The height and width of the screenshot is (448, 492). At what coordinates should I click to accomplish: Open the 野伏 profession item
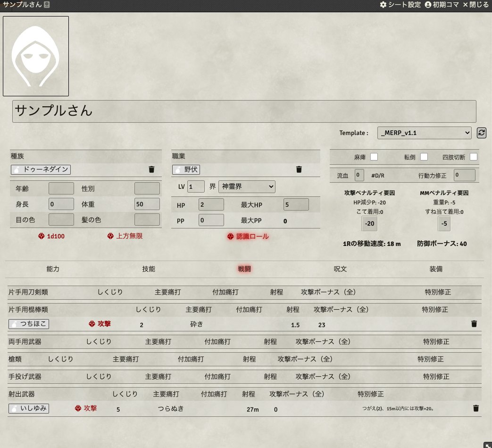186,169
